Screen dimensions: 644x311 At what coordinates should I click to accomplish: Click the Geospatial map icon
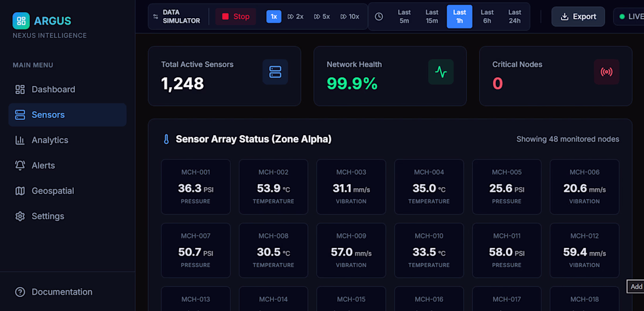coord(20,191)
